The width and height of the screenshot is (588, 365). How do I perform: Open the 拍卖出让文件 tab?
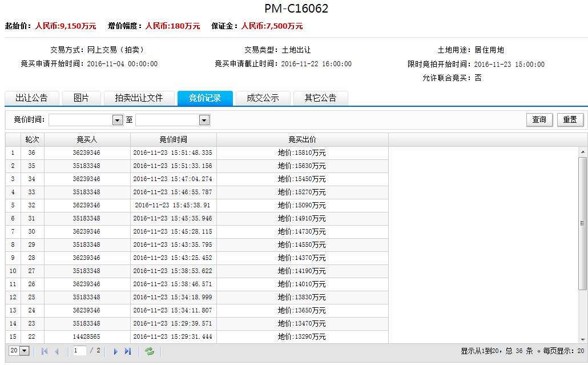click(139, 98)
